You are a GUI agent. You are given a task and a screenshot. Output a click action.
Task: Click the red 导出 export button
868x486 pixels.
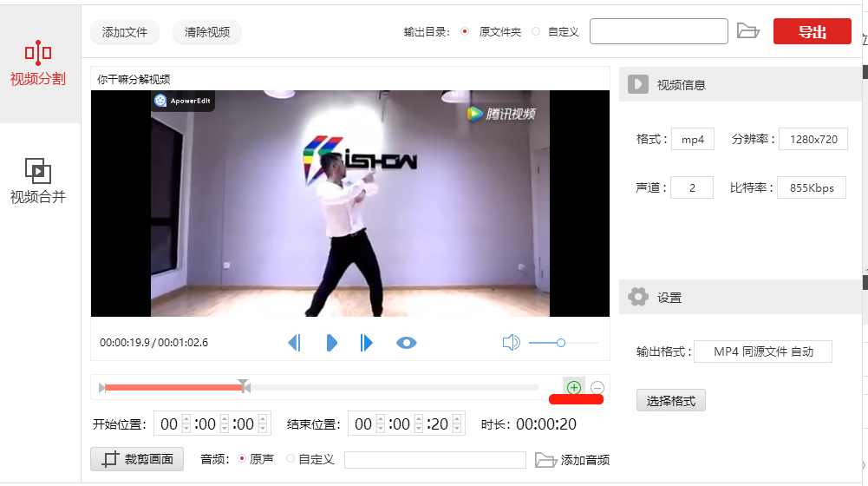click(813, 31)
